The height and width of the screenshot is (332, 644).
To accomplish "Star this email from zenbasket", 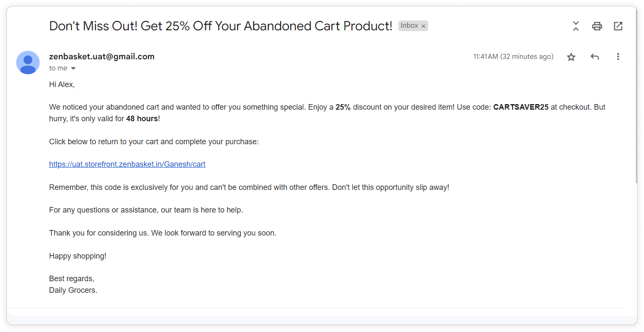I will pos(571,57).
